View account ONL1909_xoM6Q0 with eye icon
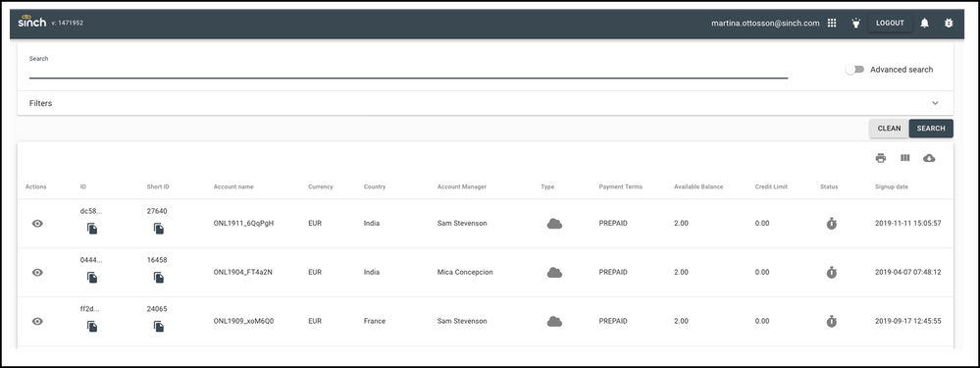This screenshot has height=368, width=980. coord(37,321)
